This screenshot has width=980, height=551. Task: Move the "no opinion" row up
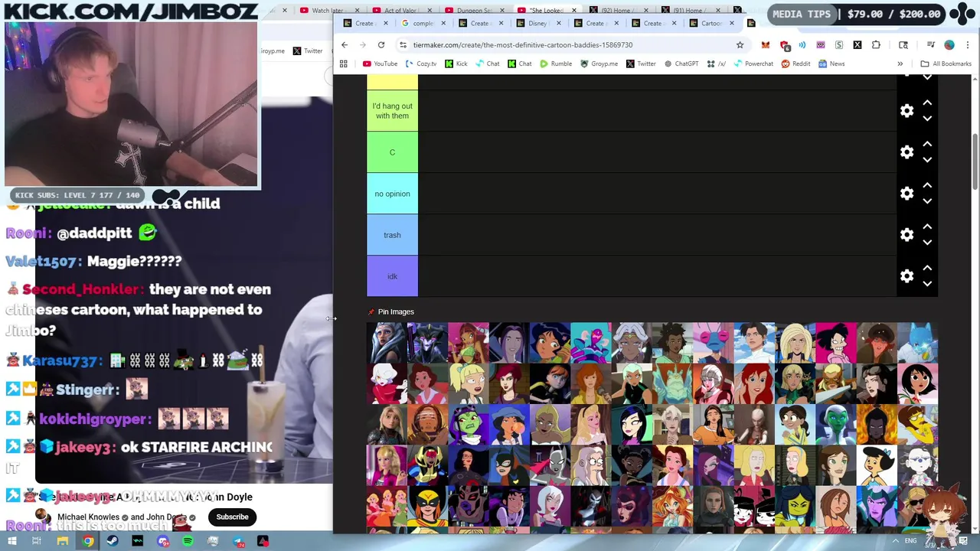927,185
